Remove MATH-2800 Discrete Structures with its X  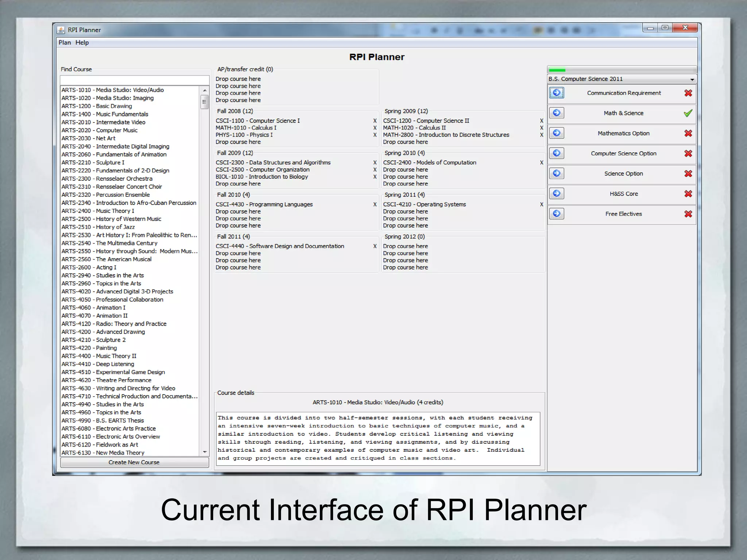click(541, 135)
